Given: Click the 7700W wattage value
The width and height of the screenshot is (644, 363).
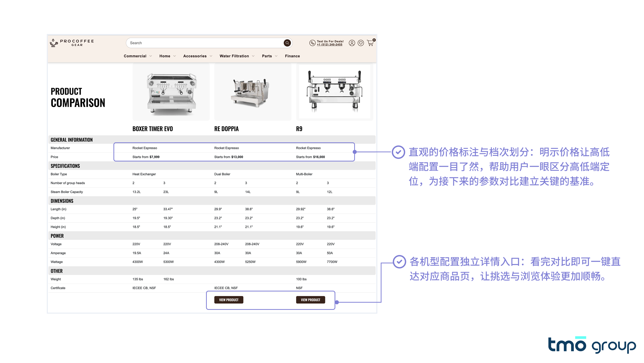Looking at the screenshot, I should (x=332, y=262).
